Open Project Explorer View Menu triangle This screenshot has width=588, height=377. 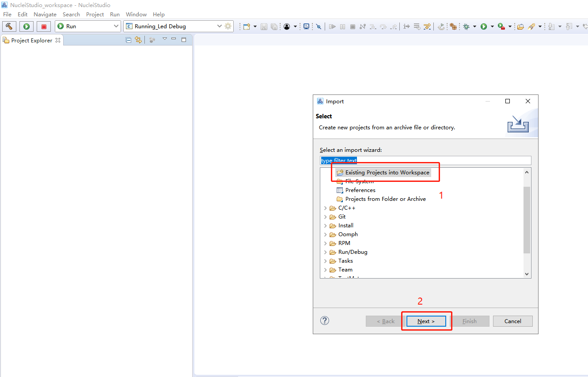click(x=164, y=39)
